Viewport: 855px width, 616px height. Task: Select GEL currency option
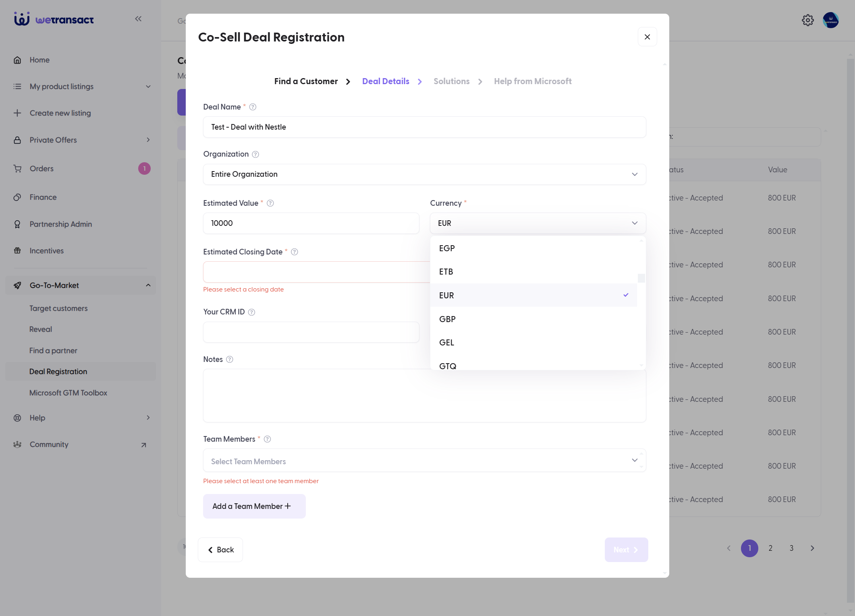pyautogui.click(x=533, y=343)
